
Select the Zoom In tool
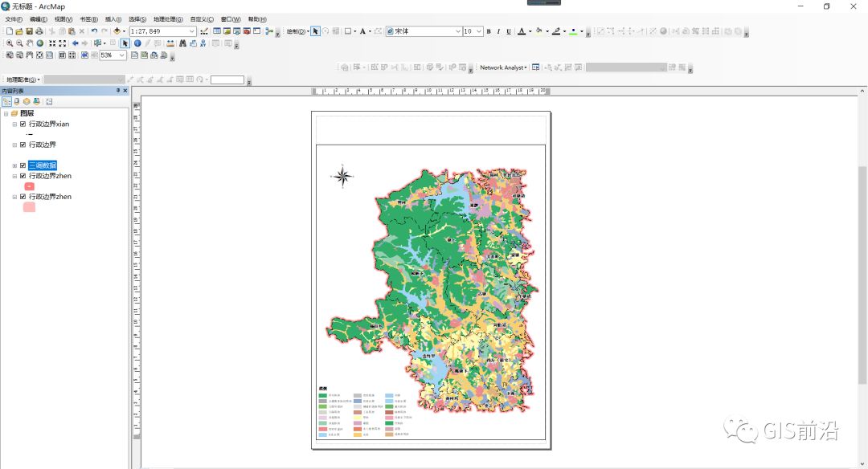click(x=10, y=43)
